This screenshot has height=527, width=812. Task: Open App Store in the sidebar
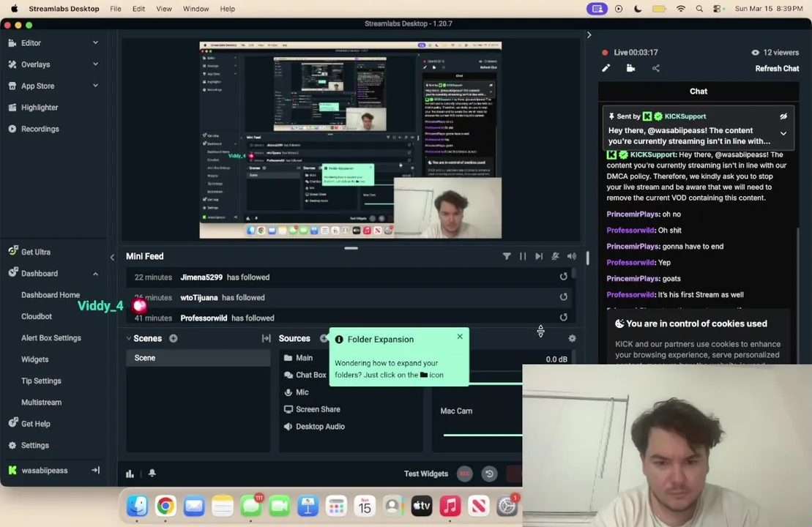coord(37,86)
